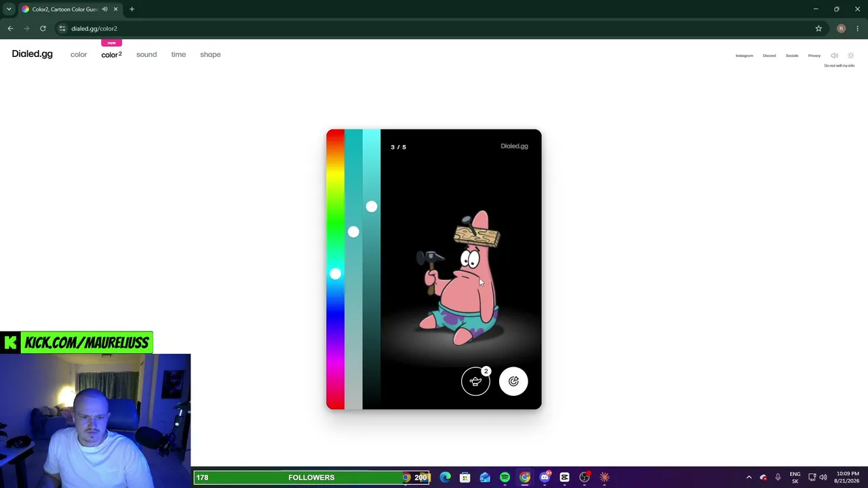Open Spotify from taskbar
Screen dimensions: 868x488
(x=505, y=478)
